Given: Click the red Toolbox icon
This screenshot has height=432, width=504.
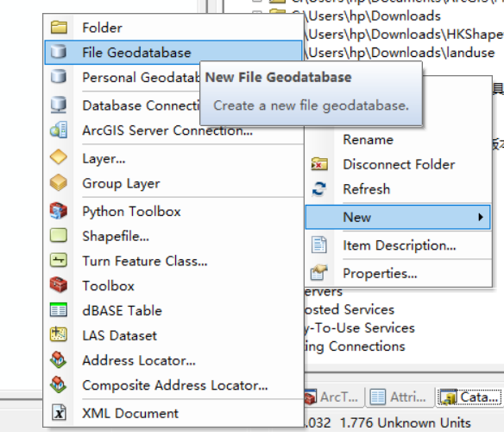Looking at the screenshot, I should pyautogui.click(x=59, y=285).
